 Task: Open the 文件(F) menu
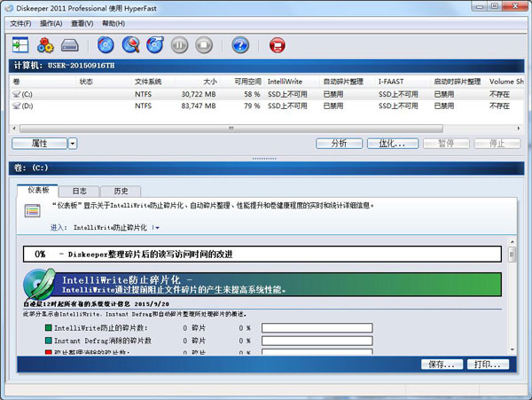(20, 23)
